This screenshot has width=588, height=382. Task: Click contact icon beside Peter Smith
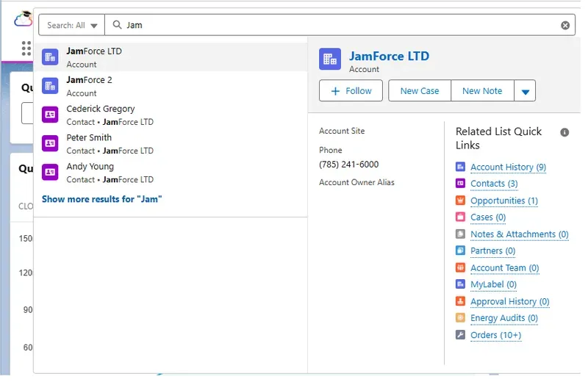tap(50, 143)
